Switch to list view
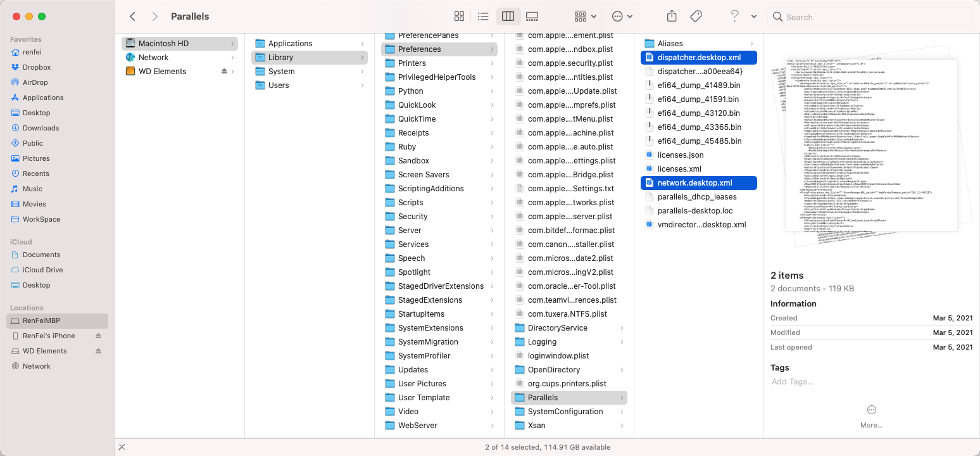The width and height of the screenshot is (980, 456). [x=483, y=16]
